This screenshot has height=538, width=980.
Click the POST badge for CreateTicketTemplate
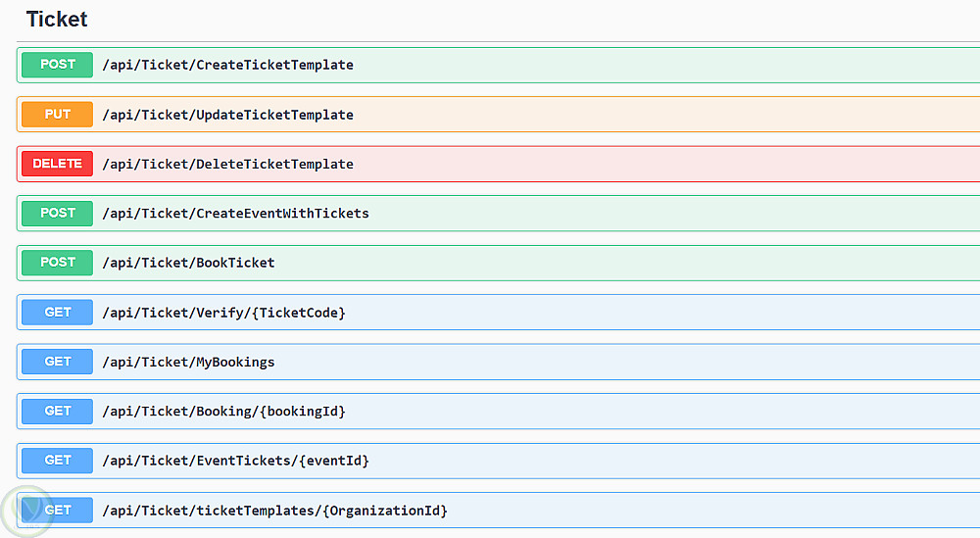[58, 65]
